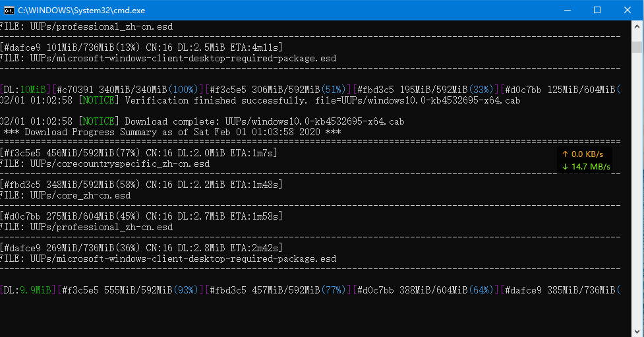The image size is (644, 337).
Task: Click the vertical scrollbar thumb
Action: 637,47
